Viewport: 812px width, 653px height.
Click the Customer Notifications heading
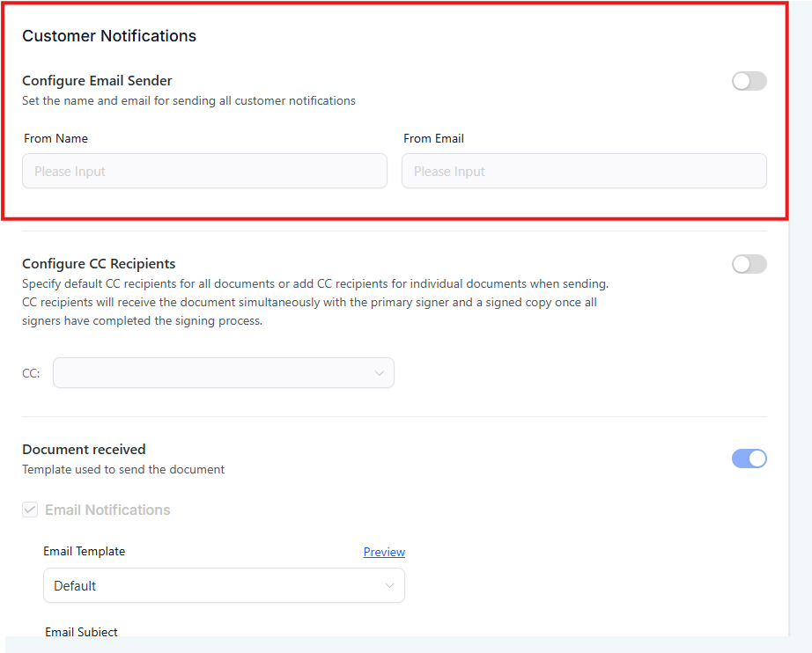109,36
